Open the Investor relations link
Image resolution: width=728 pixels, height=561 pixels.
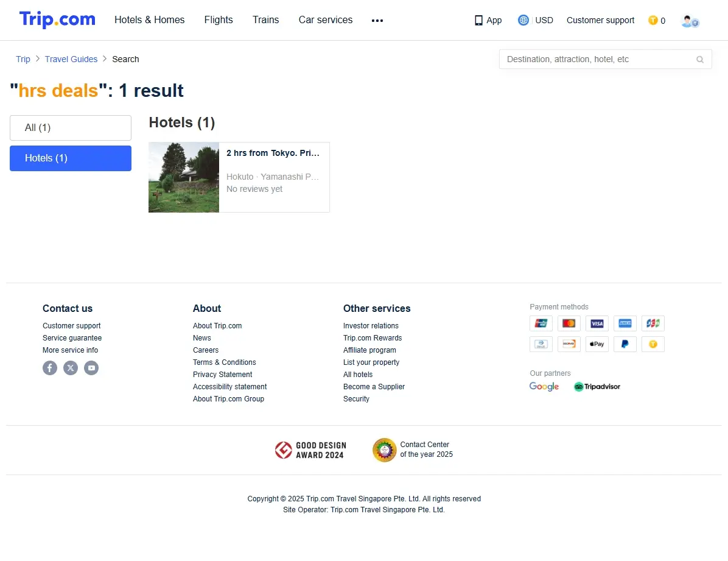[371, 326]
